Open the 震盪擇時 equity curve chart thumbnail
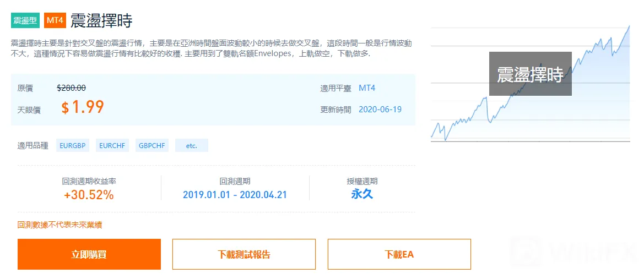 [530, 83]
